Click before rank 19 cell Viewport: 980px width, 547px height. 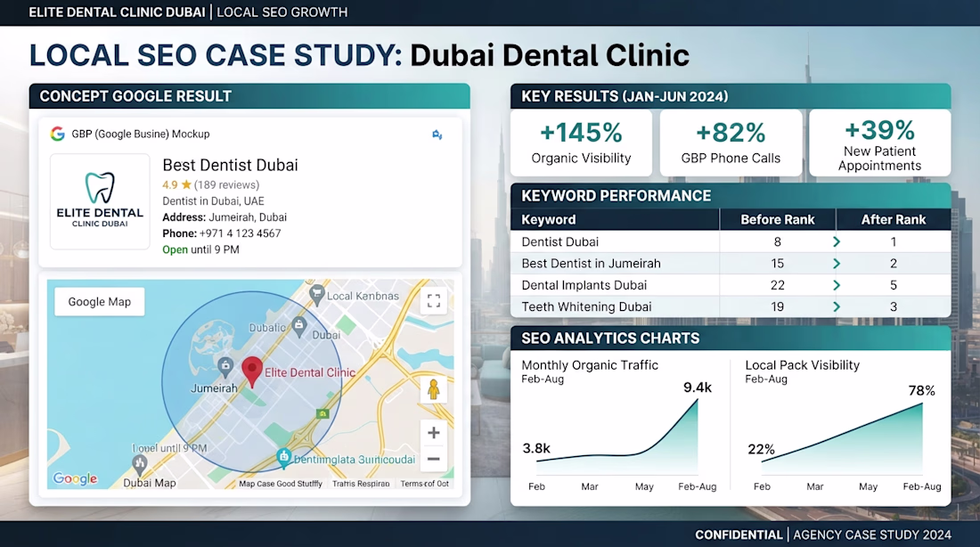778,307
